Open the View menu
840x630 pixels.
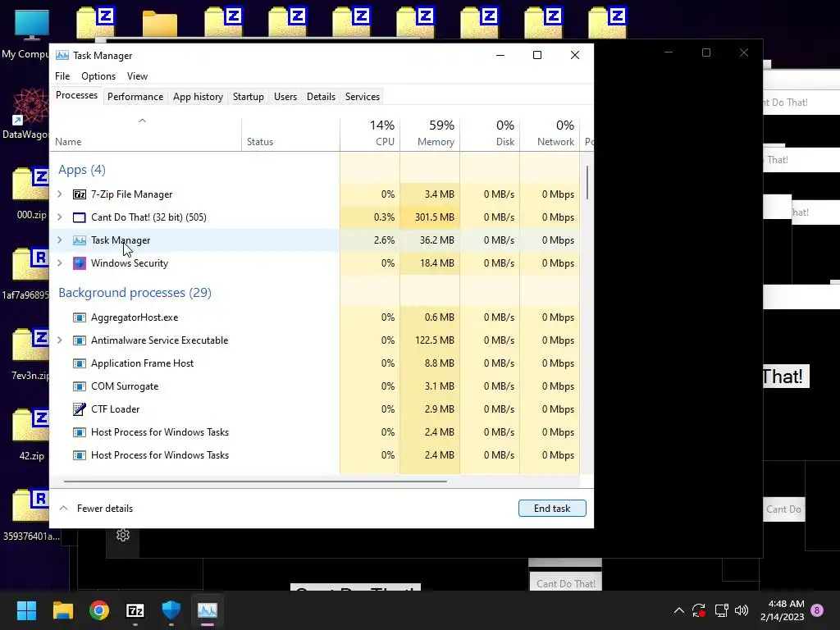tap(137, 76)
